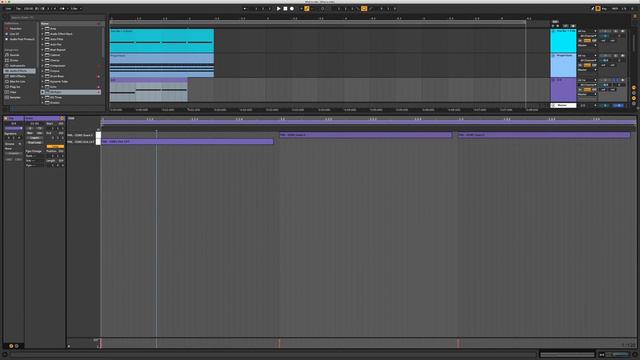640x360 pixels.
Task: Expand the Amp device folder
Action: click(42, 29)
